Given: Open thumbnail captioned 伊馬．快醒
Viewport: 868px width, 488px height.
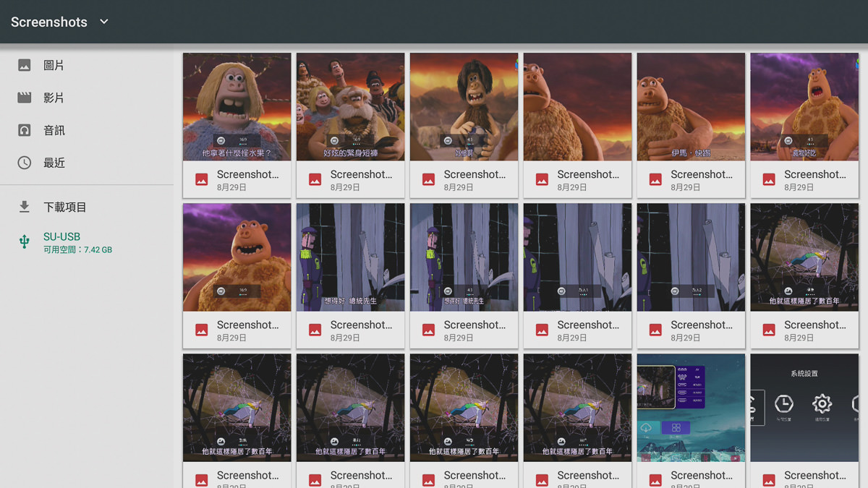Looking at the screenshot, I should coord(691,107).
